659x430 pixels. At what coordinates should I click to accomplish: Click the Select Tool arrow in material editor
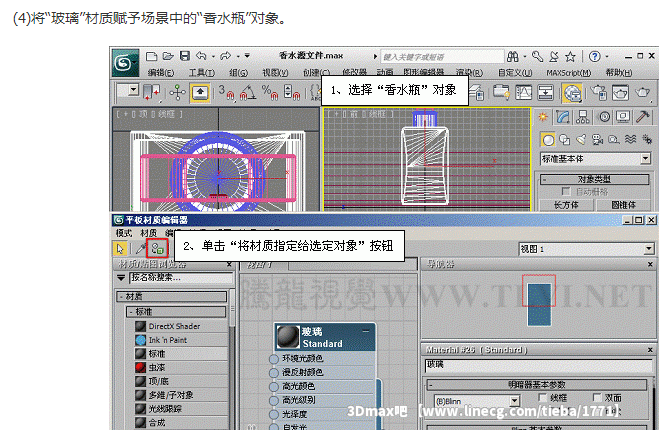120,248
